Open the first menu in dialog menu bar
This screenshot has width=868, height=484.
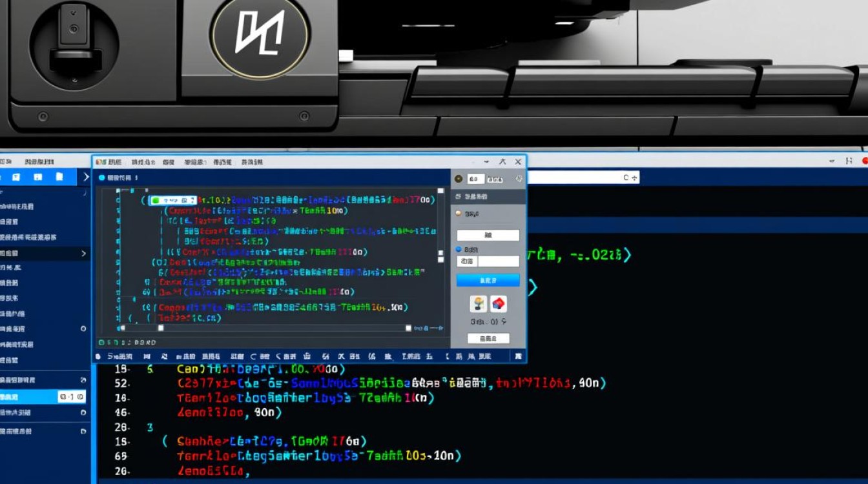click(110, 162)
